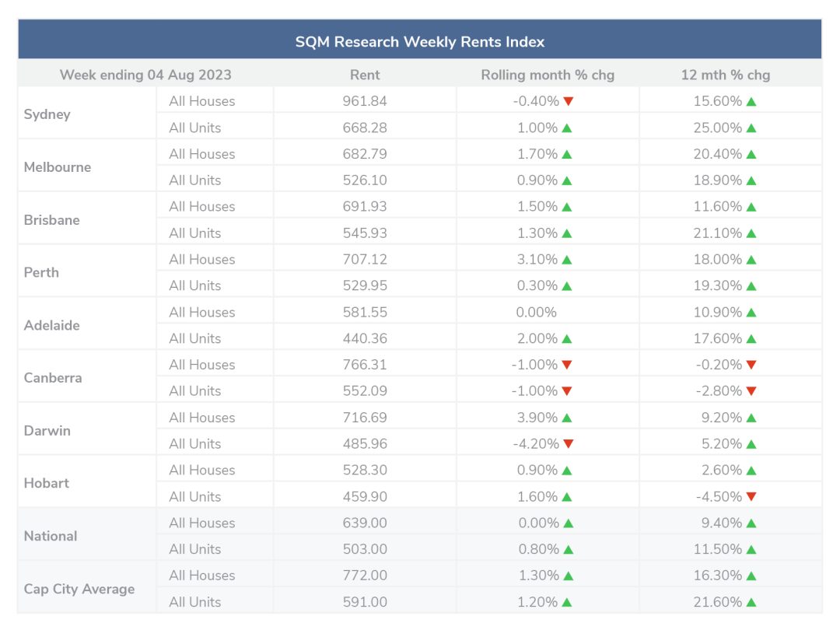Click the green arrow beside Darwin Units 5.20%
Image resolution: width=840 pixels, height=630 pixels.
pos(751,444)
